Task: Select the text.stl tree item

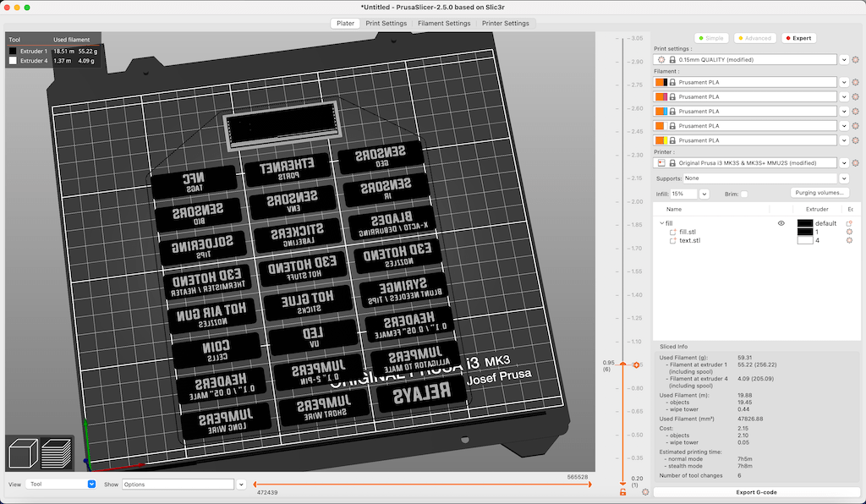Action: coord(689,241)
